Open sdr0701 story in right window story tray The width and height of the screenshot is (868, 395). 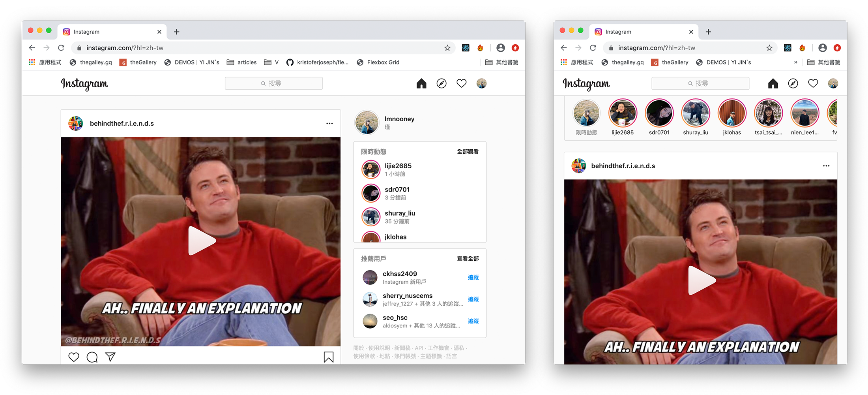[659, 117]
